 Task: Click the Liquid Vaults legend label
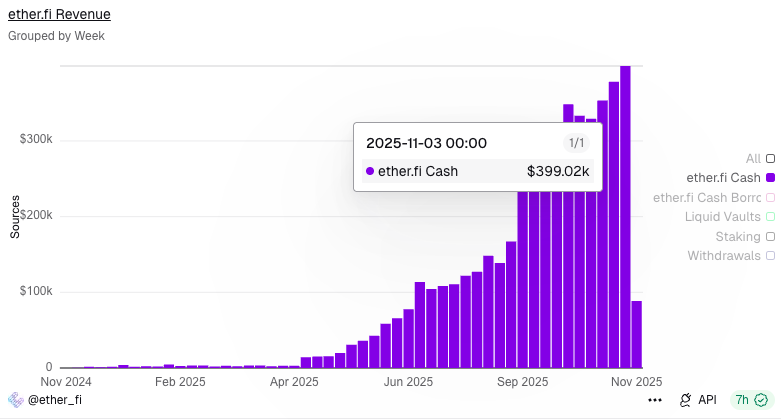coord(723,216)
